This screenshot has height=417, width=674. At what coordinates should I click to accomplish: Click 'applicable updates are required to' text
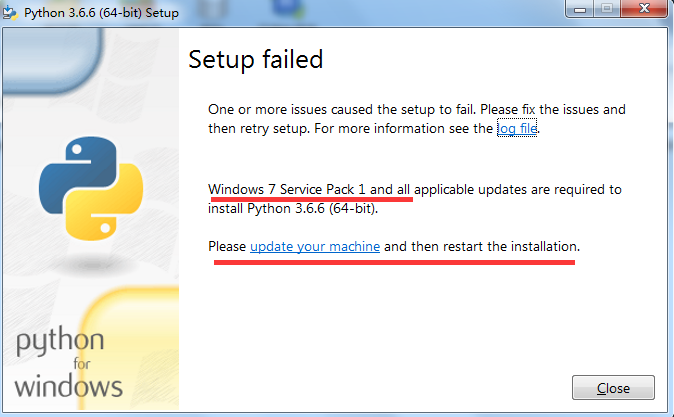(518, 190)
